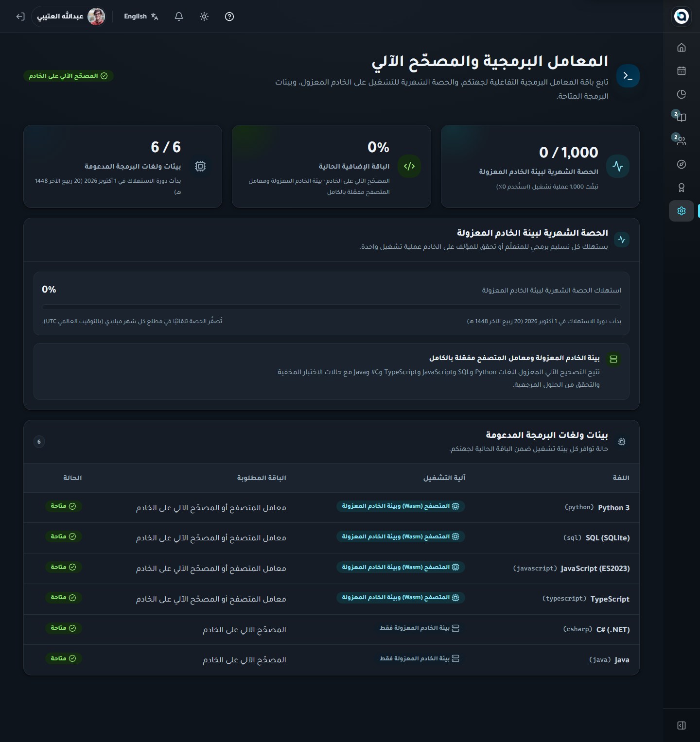This screenshot has height=742, width=700.
Task: Click the الحالة column header
Action: click(72, 478)
